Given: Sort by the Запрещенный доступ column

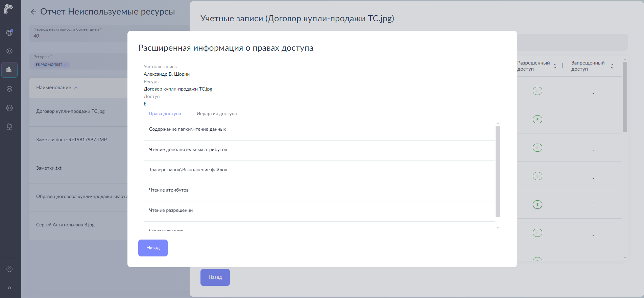Looking at the screenshot, I should point(612,66).
